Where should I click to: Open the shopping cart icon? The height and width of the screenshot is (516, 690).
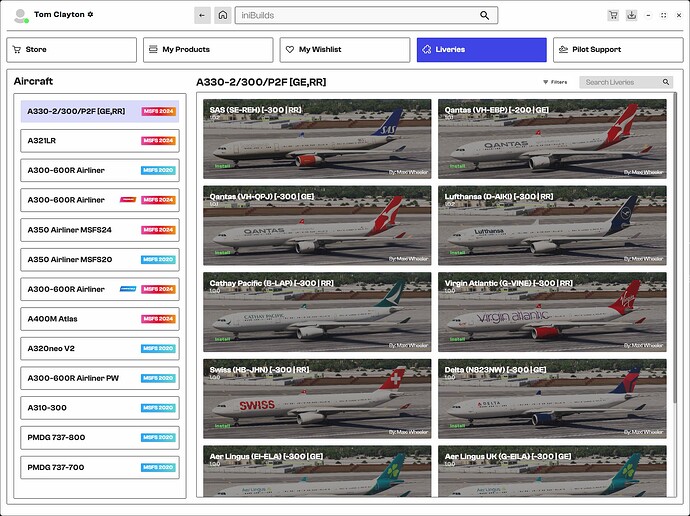pyautogui.click(x=613, y=15)
